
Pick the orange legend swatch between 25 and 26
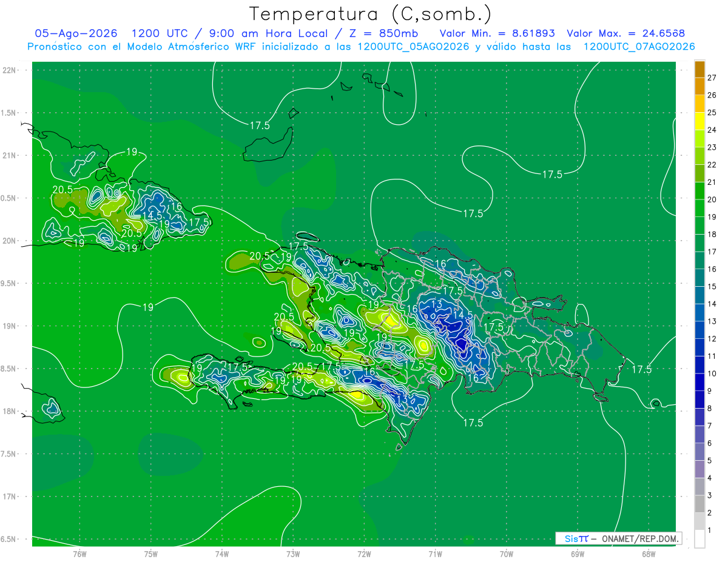tap(699, 104)
